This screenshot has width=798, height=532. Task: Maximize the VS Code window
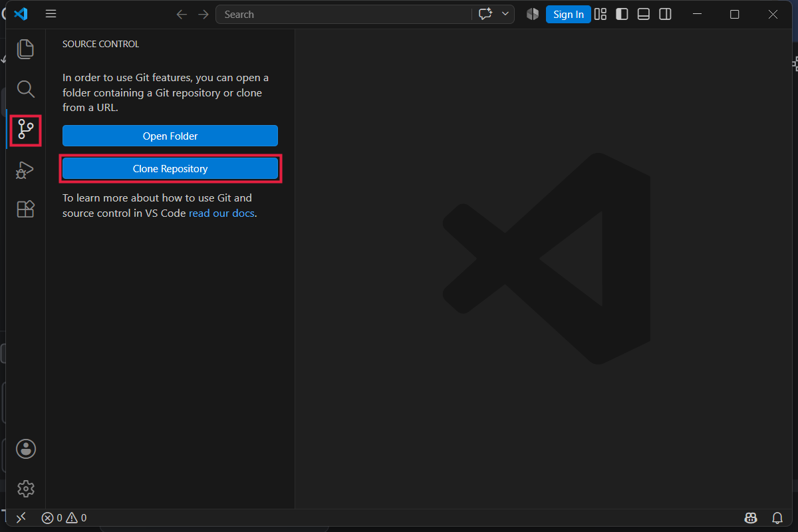[x=735, y=14]
